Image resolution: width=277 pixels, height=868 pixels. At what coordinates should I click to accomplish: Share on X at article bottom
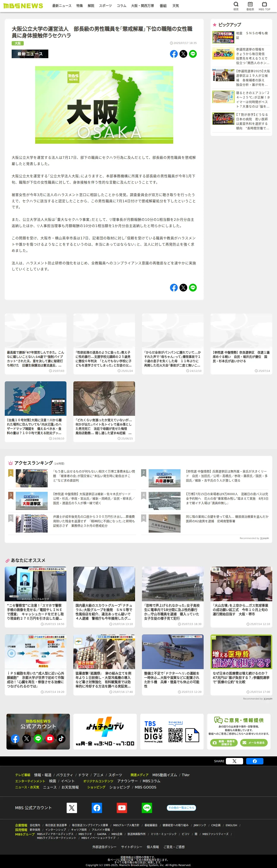point(183,287)
